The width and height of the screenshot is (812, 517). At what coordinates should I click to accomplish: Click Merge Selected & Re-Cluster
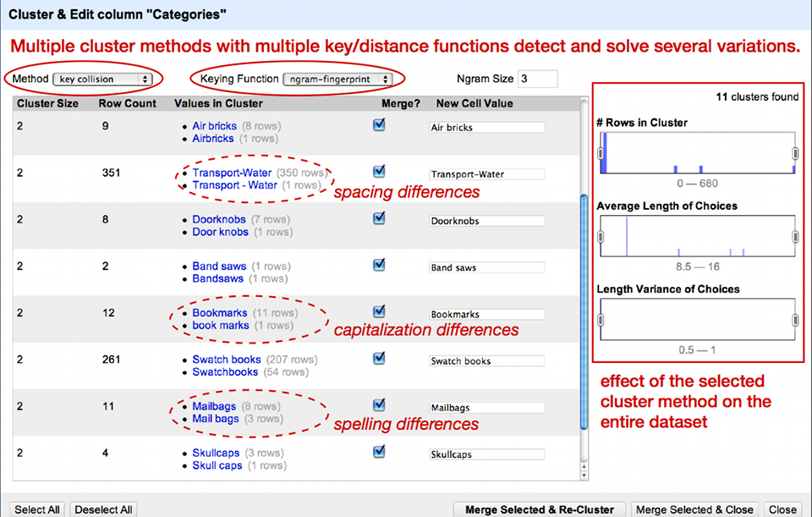(540, 509)
